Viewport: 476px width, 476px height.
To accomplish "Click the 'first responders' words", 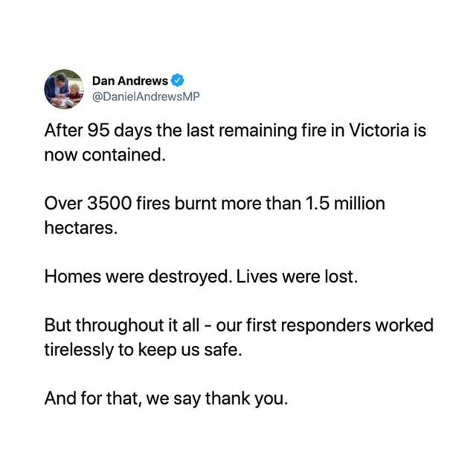I will [x=314, y=325].
